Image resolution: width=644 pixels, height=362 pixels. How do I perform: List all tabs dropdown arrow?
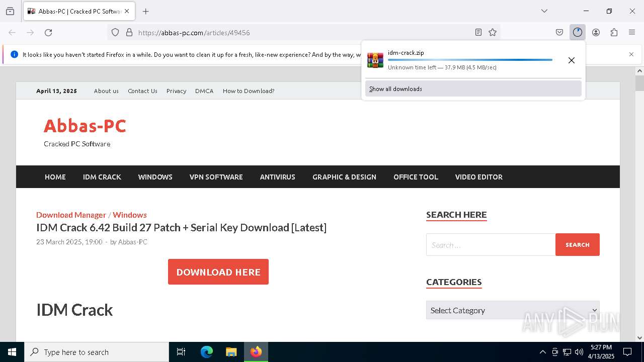[x=544, y=11]
